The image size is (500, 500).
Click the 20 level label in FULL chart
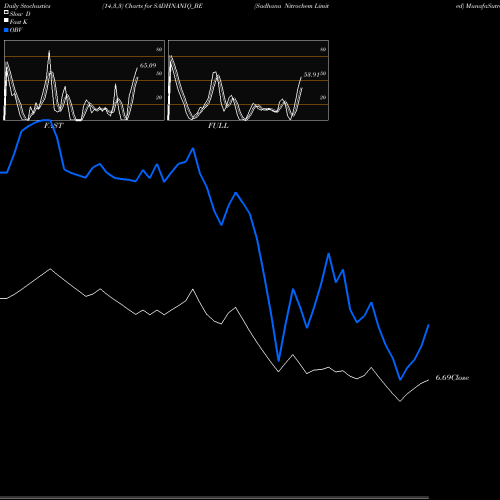(323, 98)
